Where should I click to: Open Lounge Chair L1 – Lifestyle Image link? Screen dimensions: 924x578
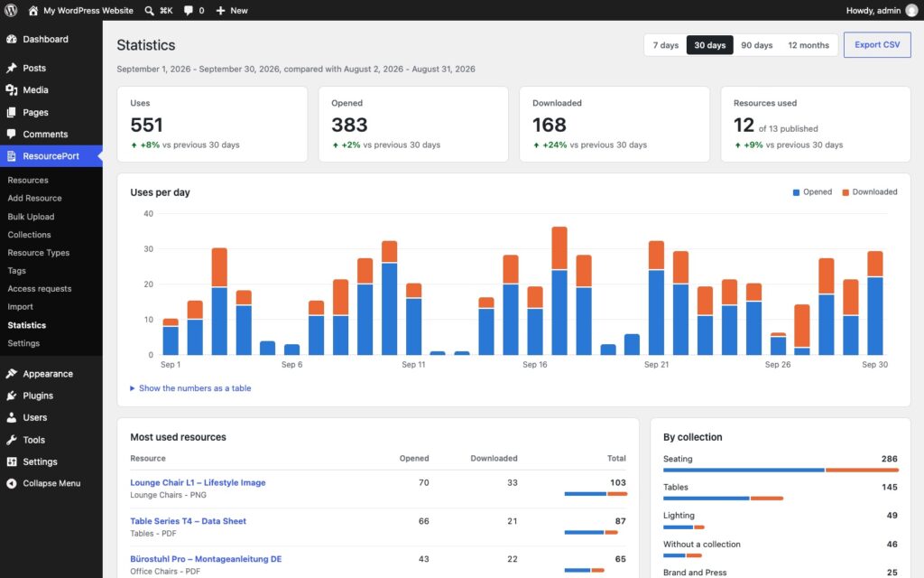tap(198, 482)
